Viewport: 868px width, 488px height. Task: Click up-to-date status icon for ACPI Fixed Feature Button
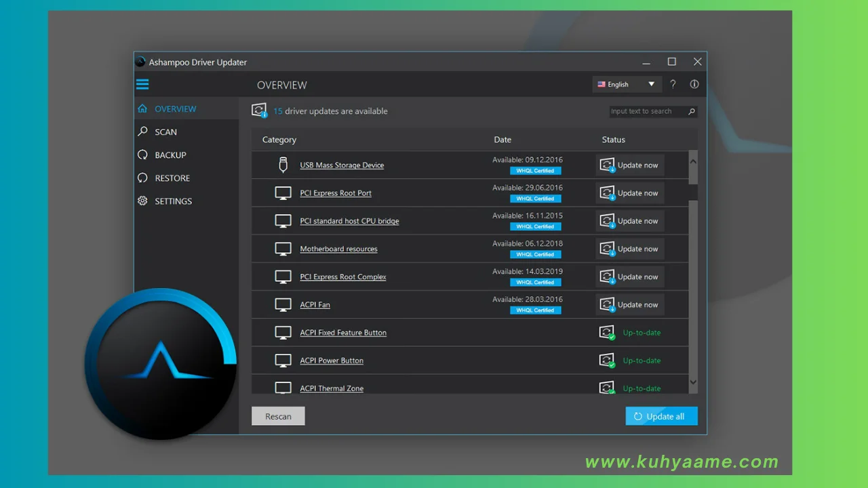click(x=607, y=333)
